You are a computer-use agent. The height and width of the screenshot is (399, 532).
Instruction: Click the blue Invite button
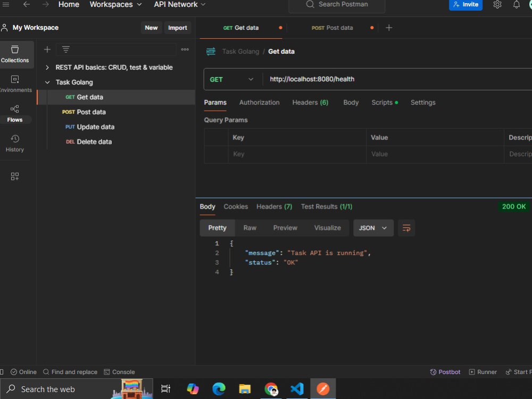pos(465,5)
